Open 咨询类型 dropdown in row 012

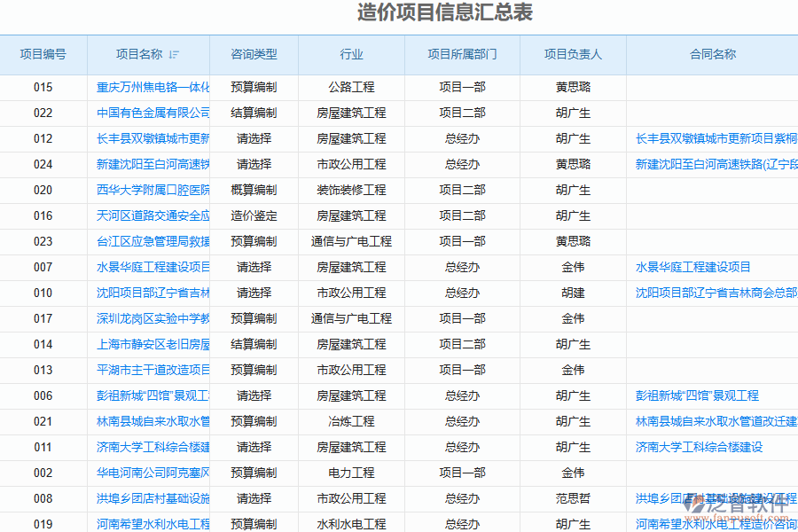pos(254,138)
